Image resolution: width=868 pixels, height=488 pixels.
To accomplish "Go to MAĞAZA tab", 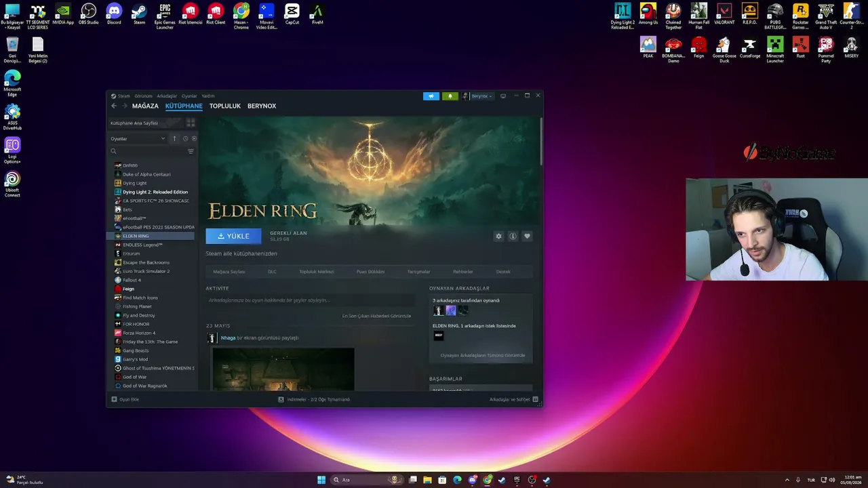I will [x=145, y=106].
